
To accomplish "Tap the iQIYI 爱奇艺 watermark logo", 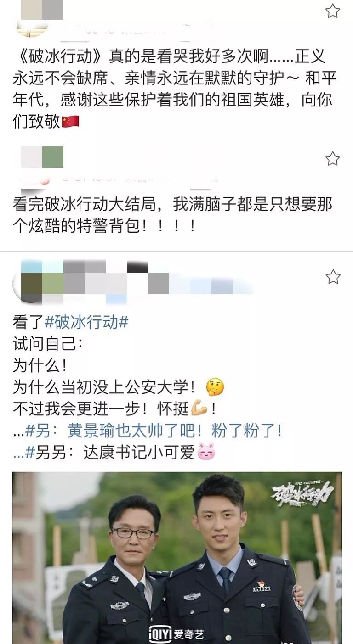I will (176, 635).
